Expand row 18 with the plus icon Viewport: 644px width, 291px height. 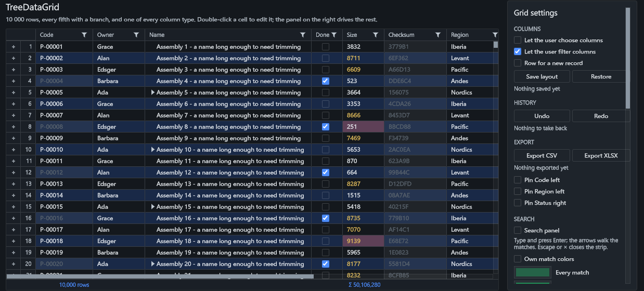click(14, 241)
